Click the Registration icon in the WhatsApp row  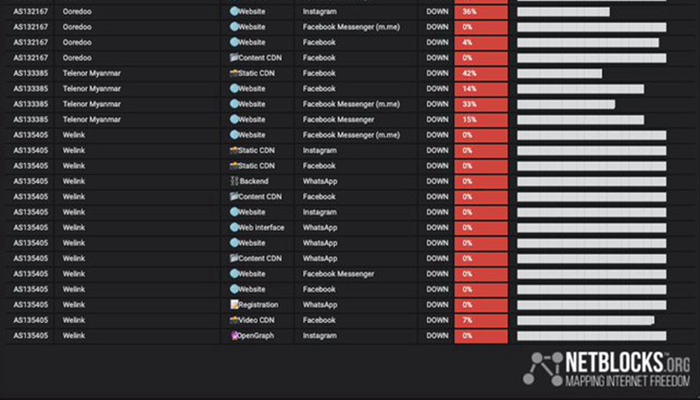point(235,305)
